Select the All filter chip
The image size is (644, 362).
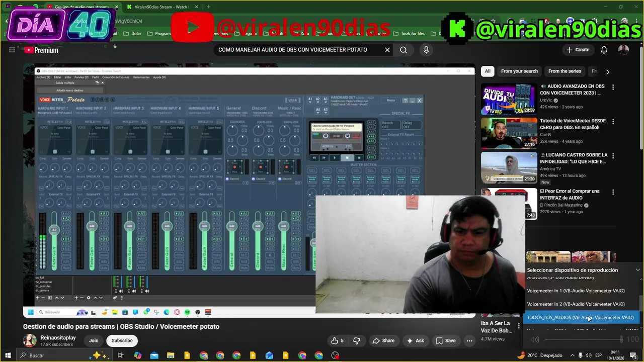tap(488, 71)
